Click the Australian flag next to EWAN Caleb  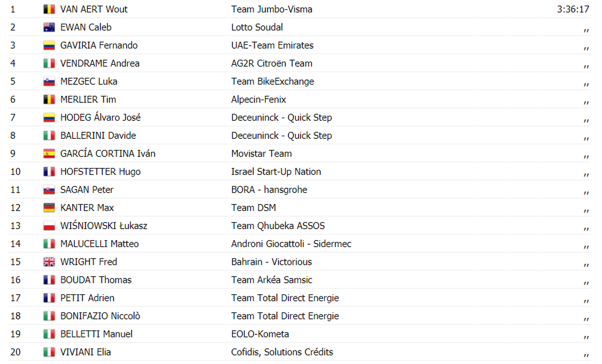point(49,27)
